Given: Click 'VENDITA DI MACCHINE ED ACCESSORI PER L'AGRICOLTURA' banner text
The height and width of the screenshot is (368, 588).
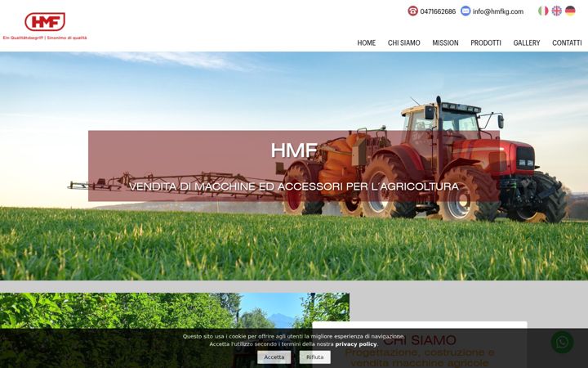Looking at the screenshot, I should 294,186.
